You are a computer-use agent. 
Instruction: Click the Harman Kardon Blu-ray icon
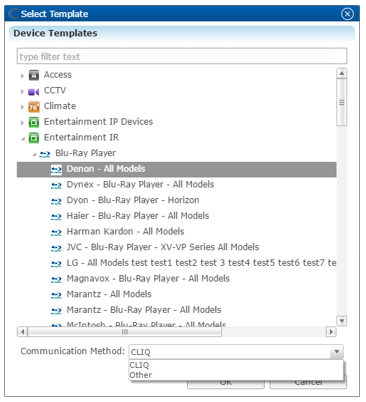click(x=56, y=232)
